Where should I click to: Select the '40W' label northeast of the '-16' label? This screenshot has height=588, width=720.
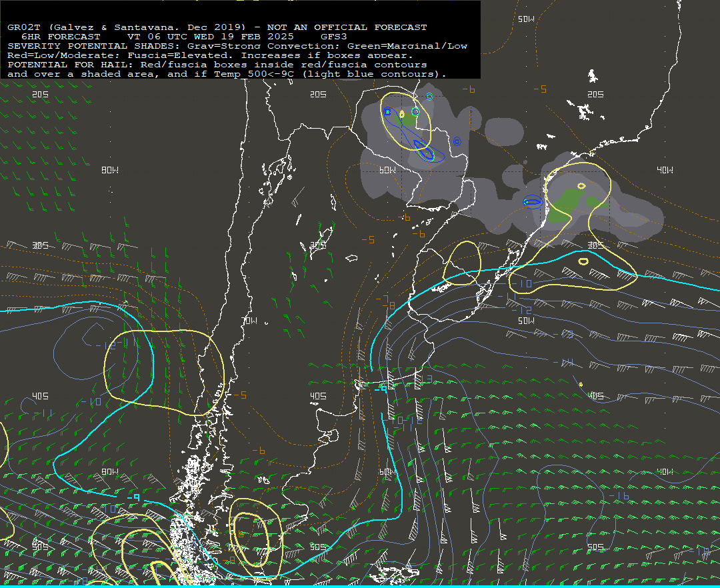click(665, 472)
